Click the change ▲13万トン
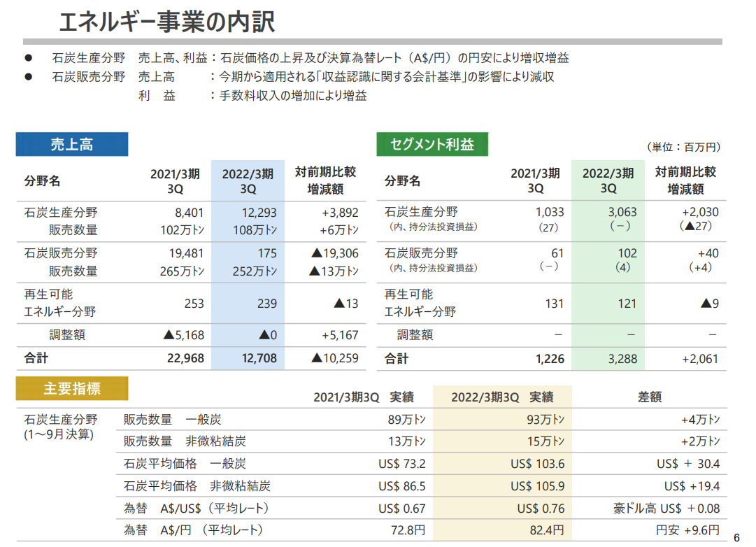The height and width of the screenshot is (547, 756). coord(334,271)
